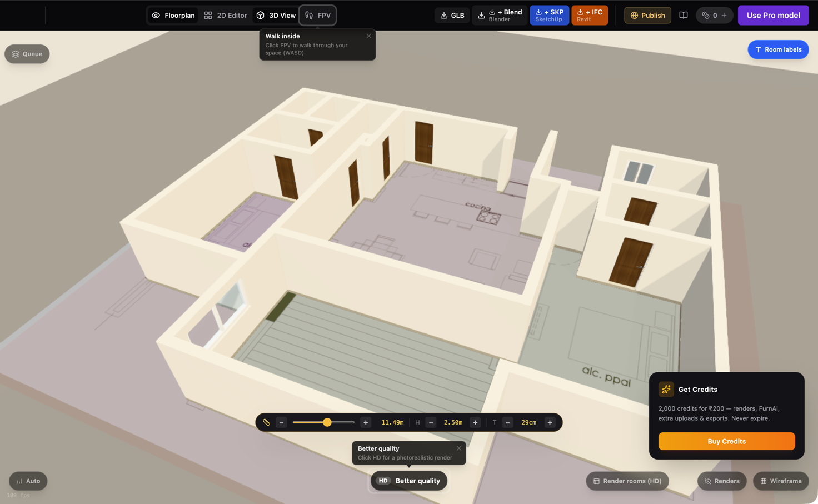
Task: Click the 29cm thickness value
Action: point(528,422)
